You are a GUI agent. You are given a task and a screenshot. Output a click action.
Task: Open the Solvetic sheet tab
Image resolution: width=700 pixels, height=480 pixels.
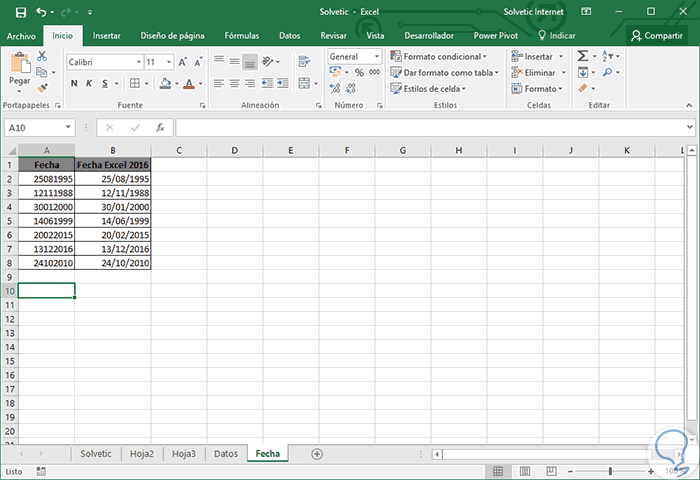click(x=96, y=454)
